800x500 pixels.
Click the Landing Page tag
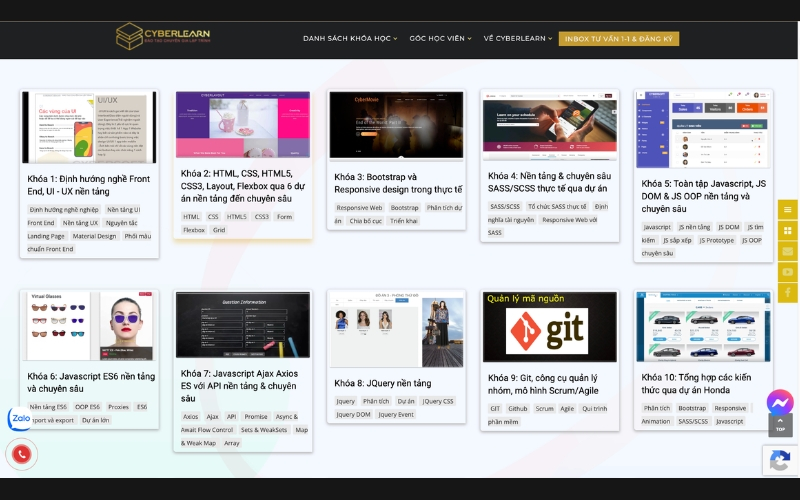pyautogui.click(x=46, y=236)
